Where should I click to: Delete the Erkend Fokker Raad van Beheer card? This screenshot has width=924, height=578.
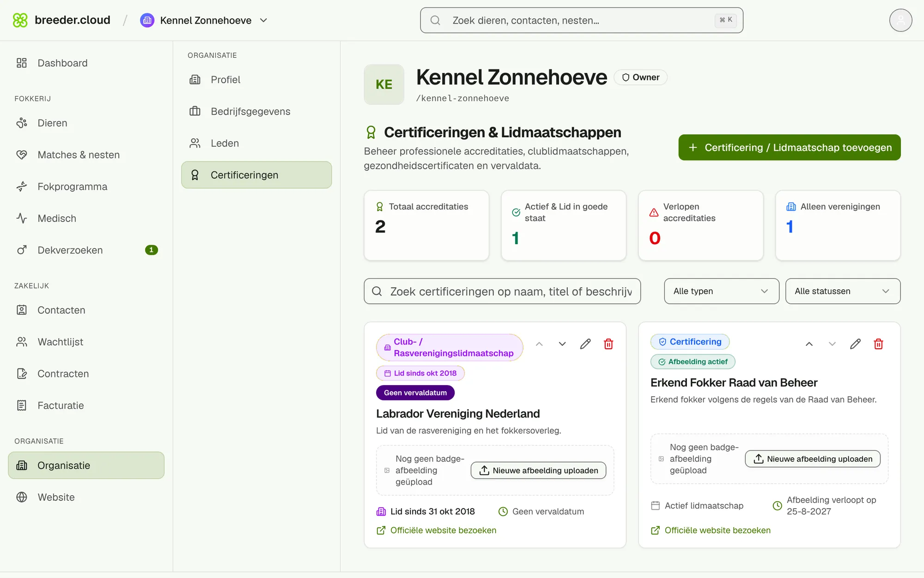(x=878, y=344)
